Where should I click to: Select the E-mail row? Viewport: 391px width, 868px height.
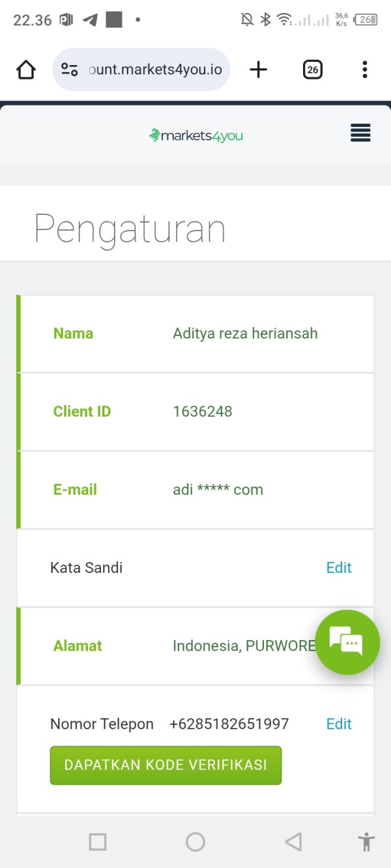click(195, 490)
